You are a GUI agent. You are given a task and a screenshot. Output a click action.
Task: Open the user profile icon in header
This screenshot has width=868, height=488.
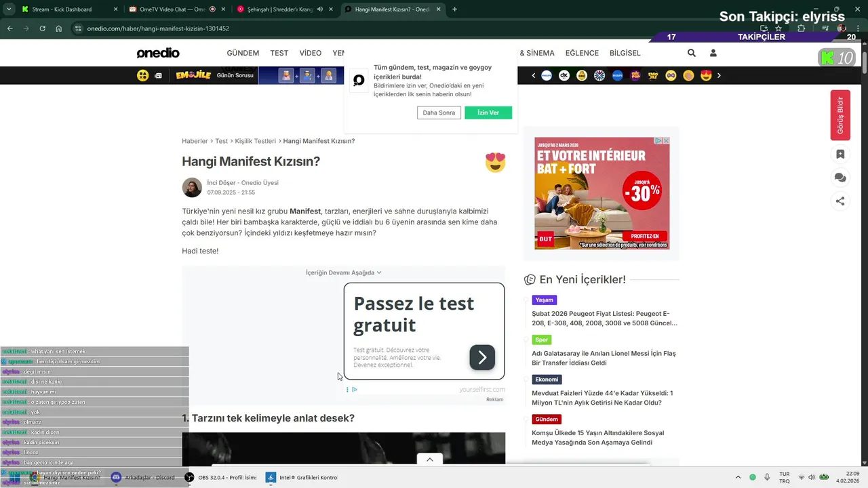click(713, 53)
